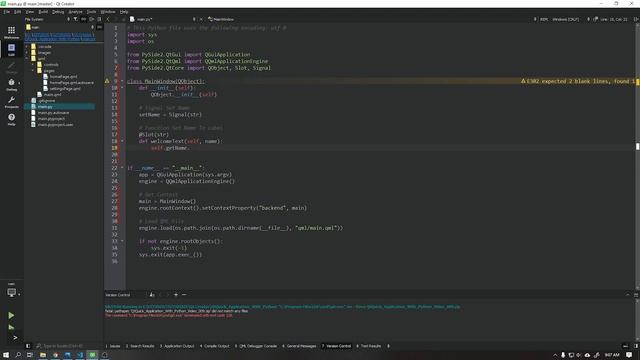The height and width of the screenshot is (360, 640).
Task: Toggle synchronize with editor link icon
Action: click(83, 19)
